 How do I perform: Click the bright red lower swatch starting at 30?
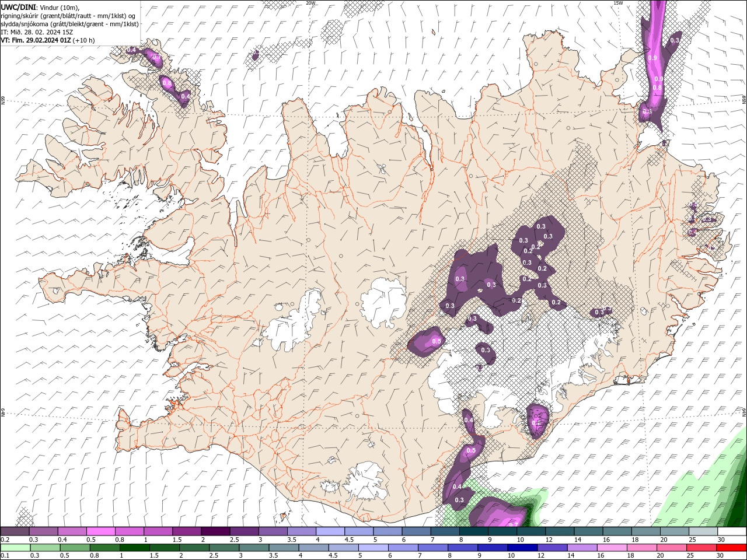click(731, 548)
